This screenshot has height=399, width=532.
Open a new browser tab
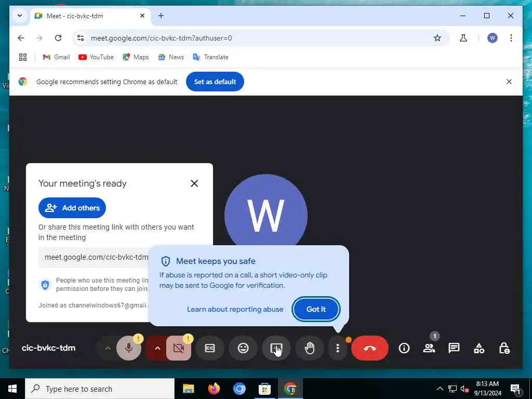click(x=161, y=16)
